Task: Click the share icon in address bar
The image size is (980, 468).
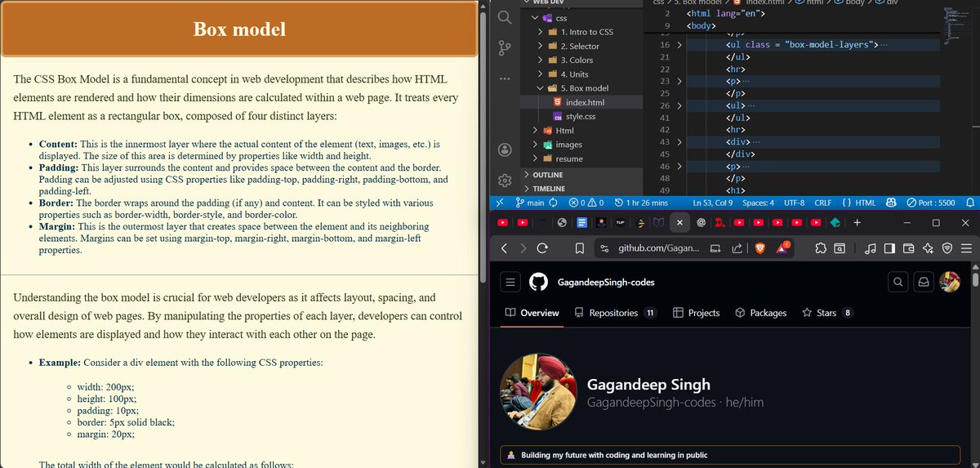Action: coord(737,248)
